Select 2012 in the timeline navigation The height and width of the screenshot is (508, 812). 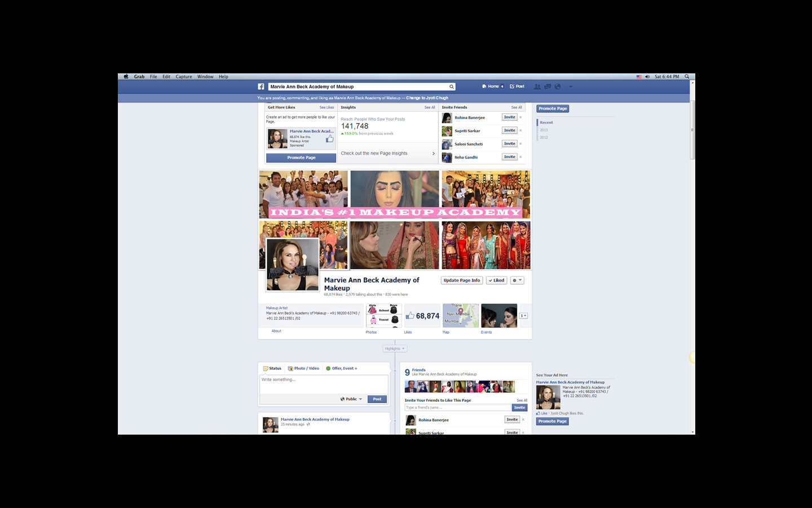click(544, 137)
